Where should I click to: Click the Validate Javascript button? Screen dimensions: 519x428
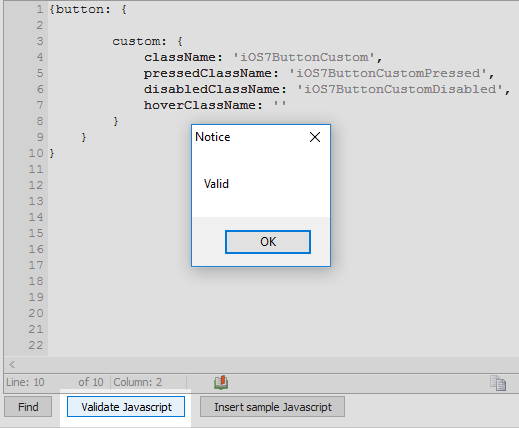pyautogui.click(x=126, y=407)
